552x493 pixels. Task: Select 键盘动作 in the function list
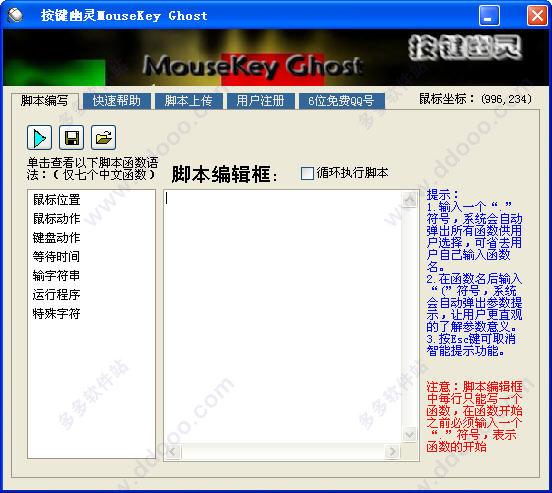[x=56, y=238]
